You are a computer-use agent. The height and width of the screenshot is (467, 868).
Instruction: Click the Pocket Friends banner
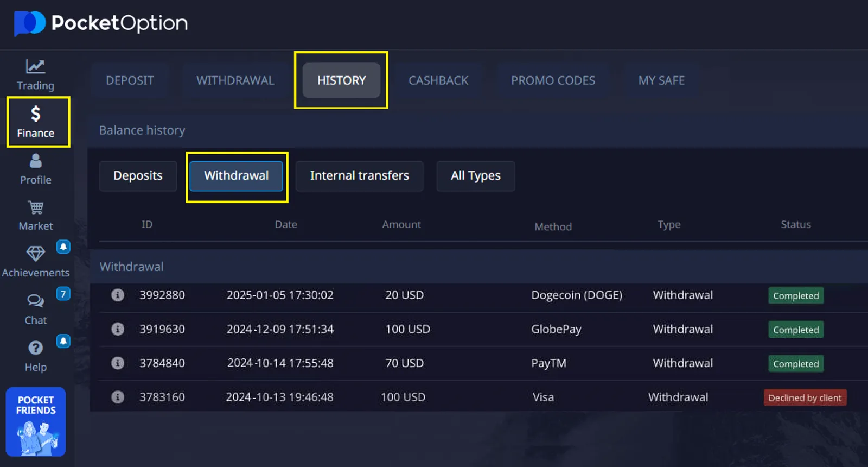pyautogui.click(x=36, y=422)
